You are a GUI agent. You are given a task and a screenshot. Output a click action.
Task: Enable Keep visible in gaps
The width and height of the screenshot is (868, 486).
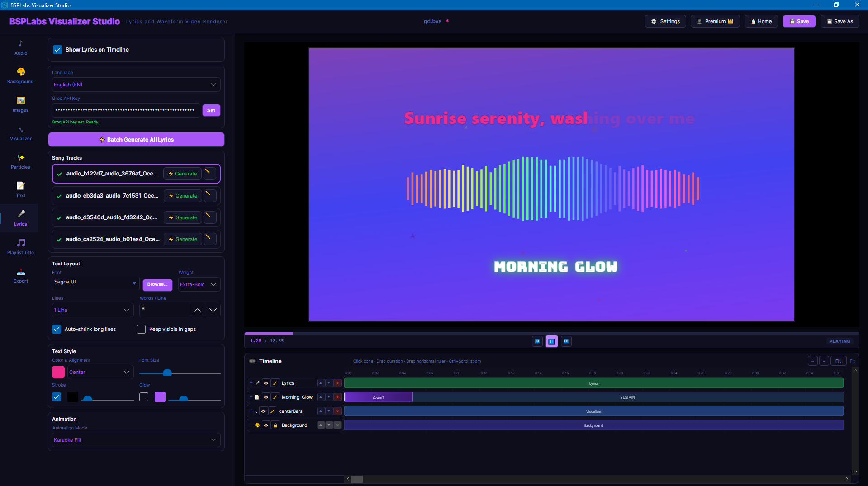tap(141, 329)
